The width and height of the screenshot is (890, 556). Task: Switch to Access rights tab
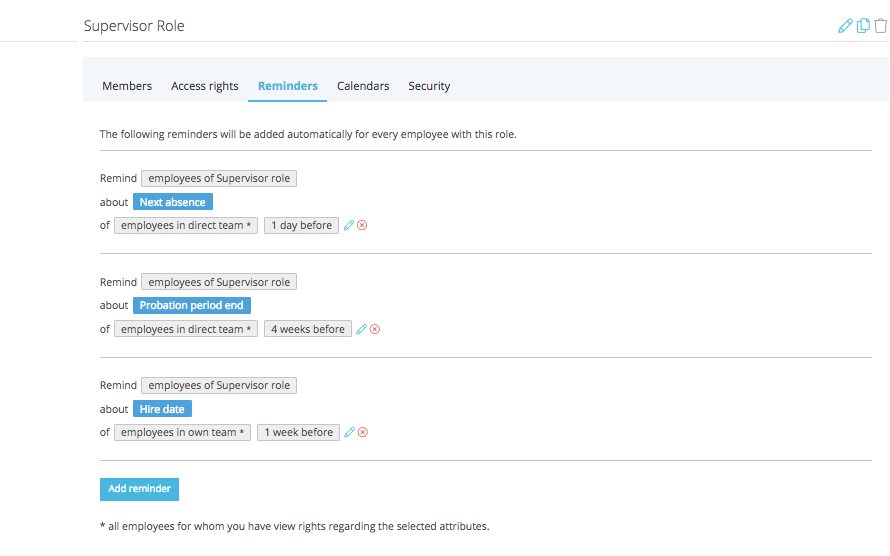pyautogui.click(x=205, y=86)
